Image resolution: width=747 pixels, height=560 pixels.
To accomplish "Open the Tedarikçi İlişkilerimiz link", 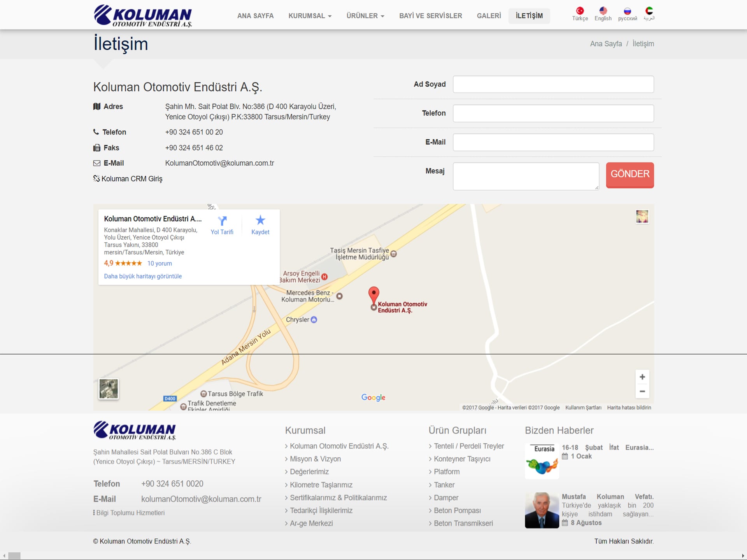I will click(321, 511).
